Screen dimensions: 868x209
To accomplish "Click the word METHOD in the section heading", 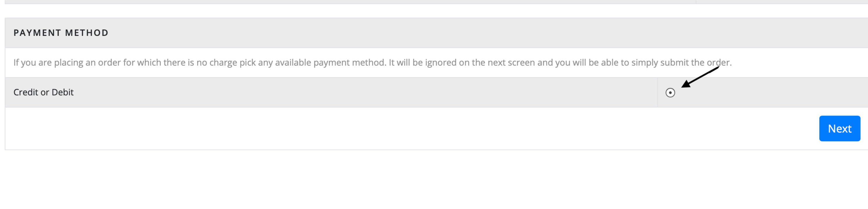I will [87, 33].
